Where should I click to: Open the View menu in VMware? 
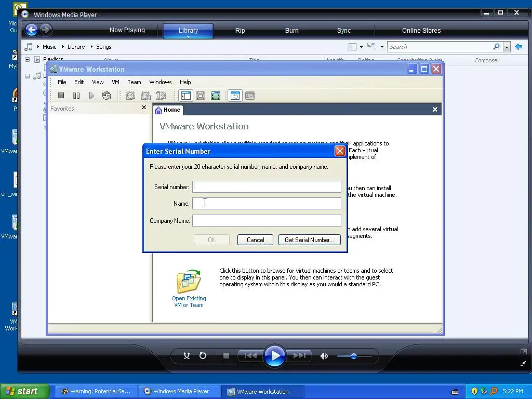(x=98, y=82)
